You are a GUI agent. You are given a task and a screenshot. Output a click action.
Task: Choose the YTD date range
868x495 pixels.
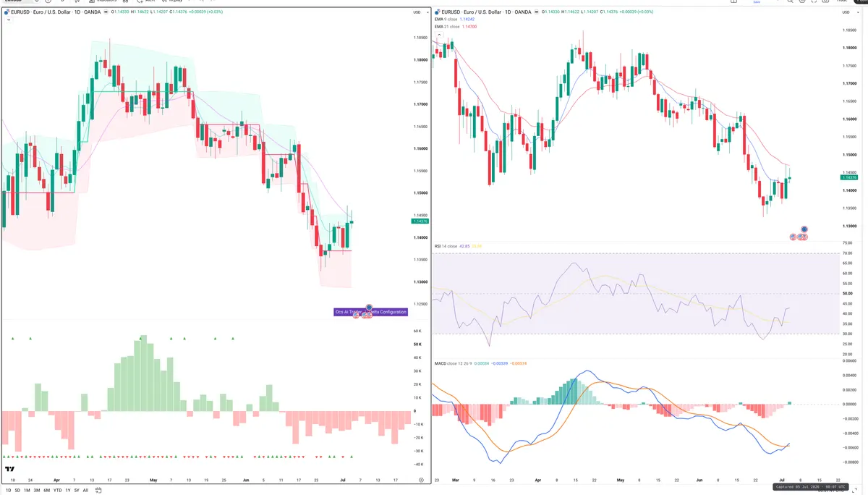(x=57, y=490)
